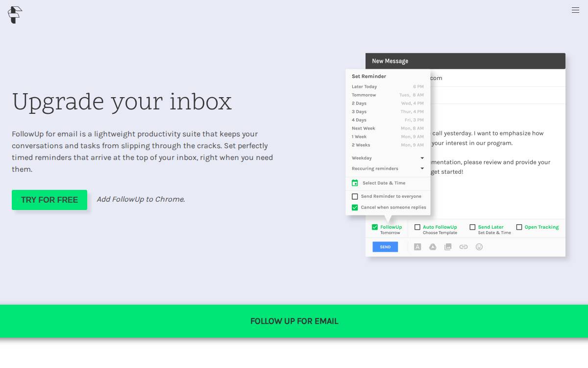Select the Later Today reminder option

click(x=388, y=87)
